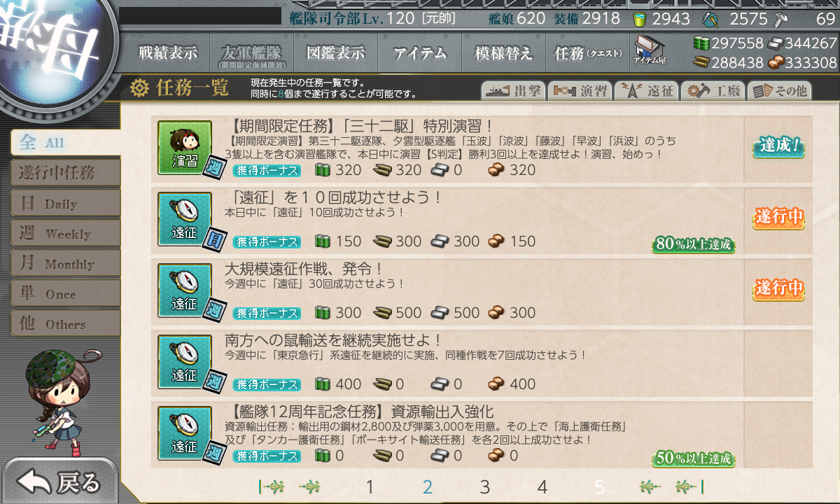
Task: Open 戦績表示 record display
Action: [x=168, y=53]
